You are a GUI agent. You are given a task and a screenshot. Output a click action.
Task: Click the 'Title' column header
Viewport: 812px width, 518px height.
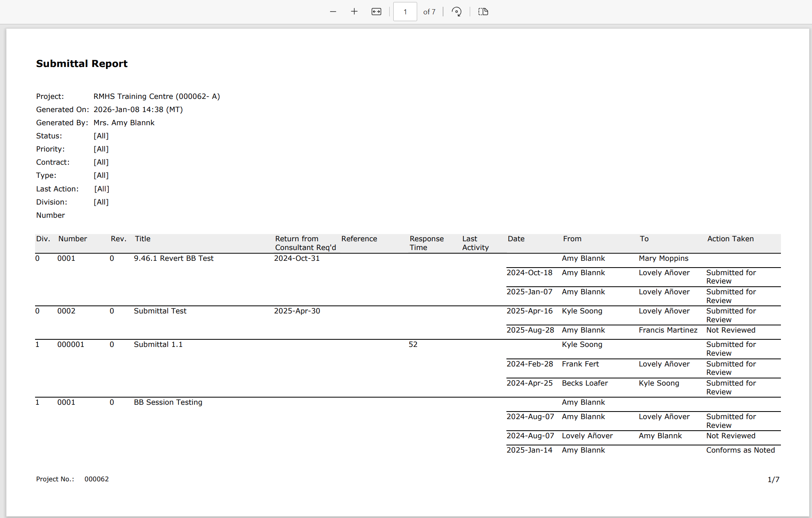143,239
